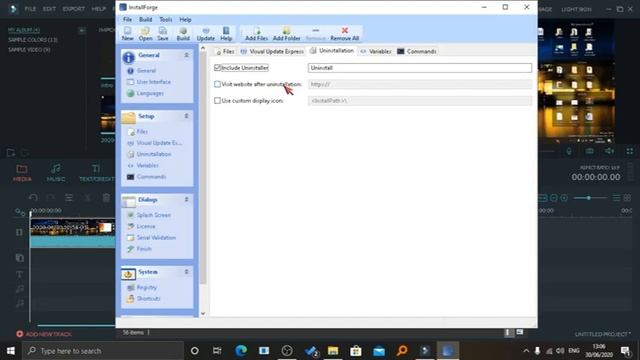The width and height of the screenshot is (640, 360).
Task: Click Task View taskbar icon
Action: tap(217, 351)
